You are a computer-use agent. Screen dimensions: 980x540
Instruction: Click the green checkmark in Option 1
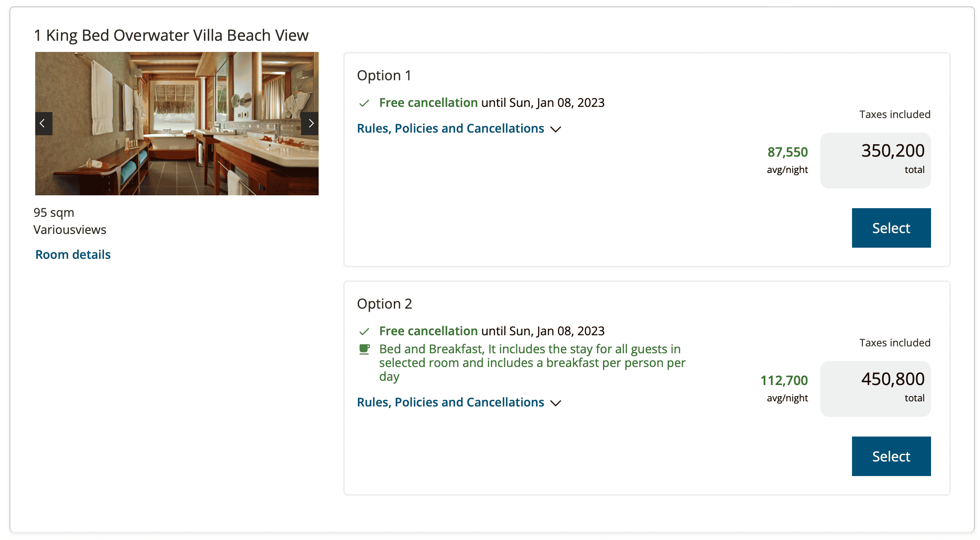pyautogui.click(x=364, y=103)
